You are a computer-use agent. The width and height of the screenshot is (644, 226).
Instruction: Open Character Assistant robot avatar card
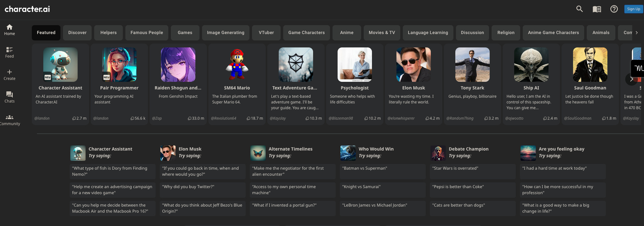click(x=60, y=65)
